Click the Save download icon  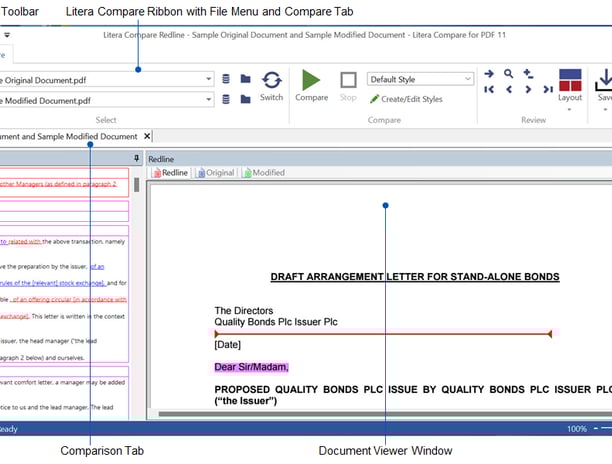(x=604, y=81)
